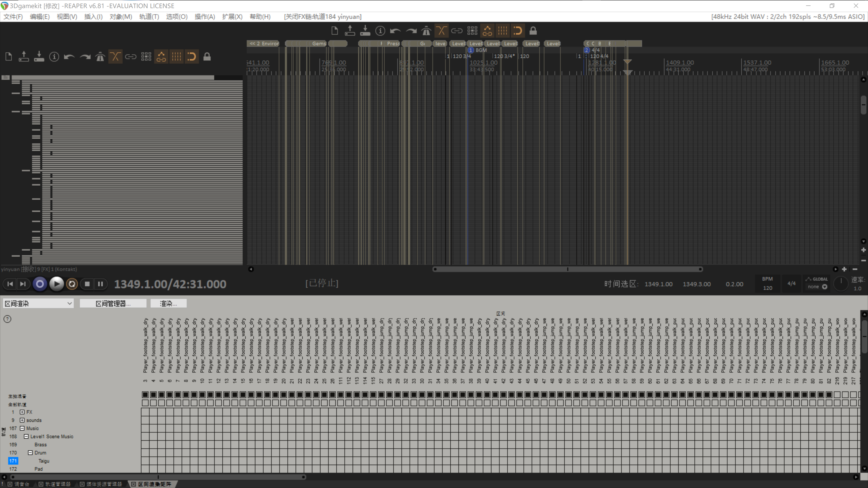The image size is (868, 488).
Task: Click the metronome icon in upper toolbar
Action: pyautogui.click(x=426, y=31)
